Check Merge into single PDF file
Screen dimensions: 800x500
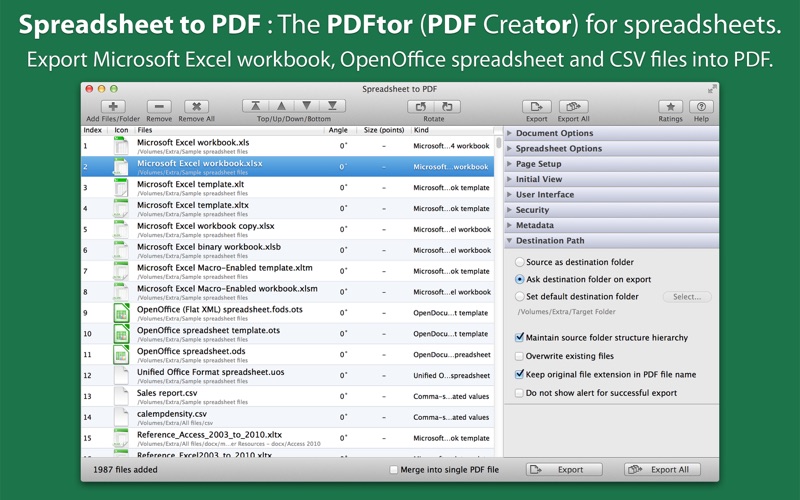point(393,470)
